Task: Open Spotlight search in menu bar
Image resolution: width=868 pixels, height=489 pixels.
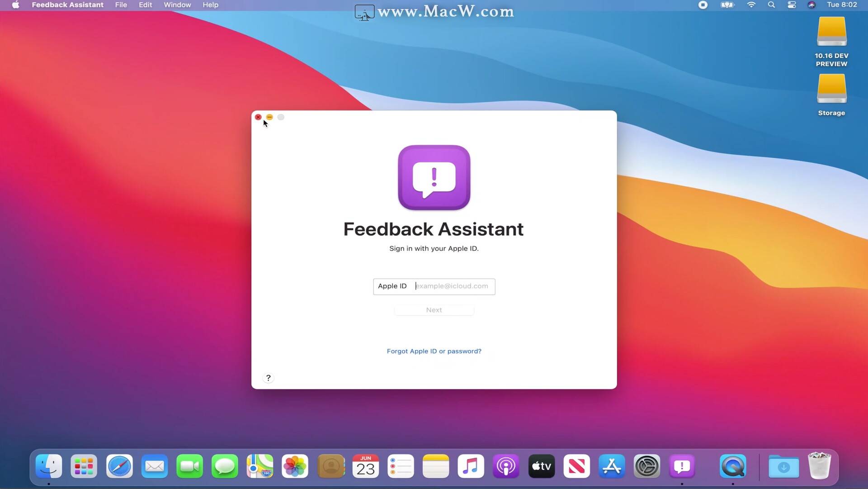Action: point(771,5)
